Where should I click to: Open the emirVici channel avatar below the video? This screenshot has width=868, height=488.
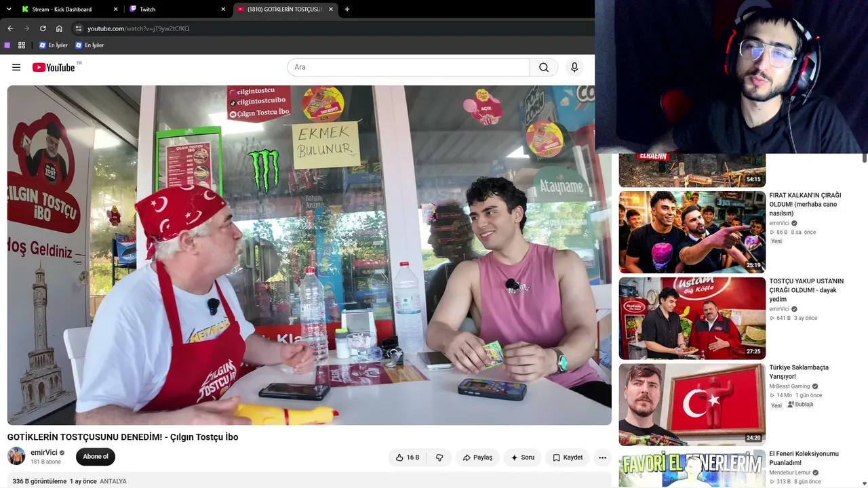click(x=16, y=456)
